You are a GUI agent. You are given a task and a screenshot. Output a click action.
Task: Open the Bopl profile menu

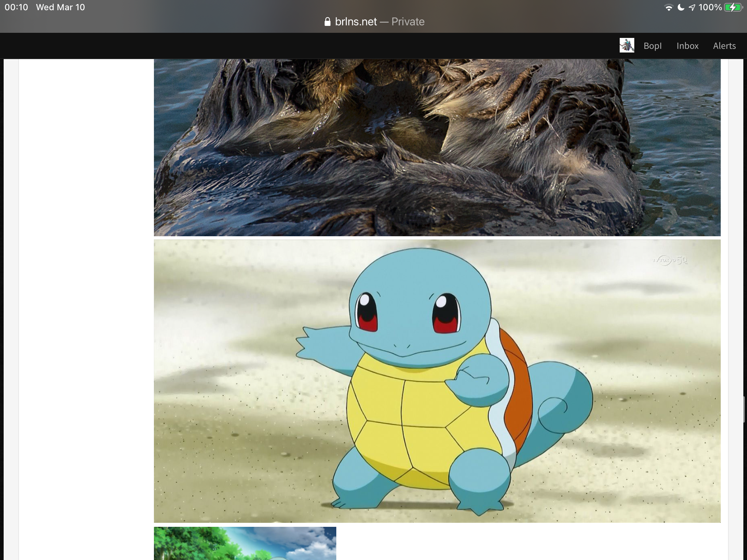pos(653,46)
